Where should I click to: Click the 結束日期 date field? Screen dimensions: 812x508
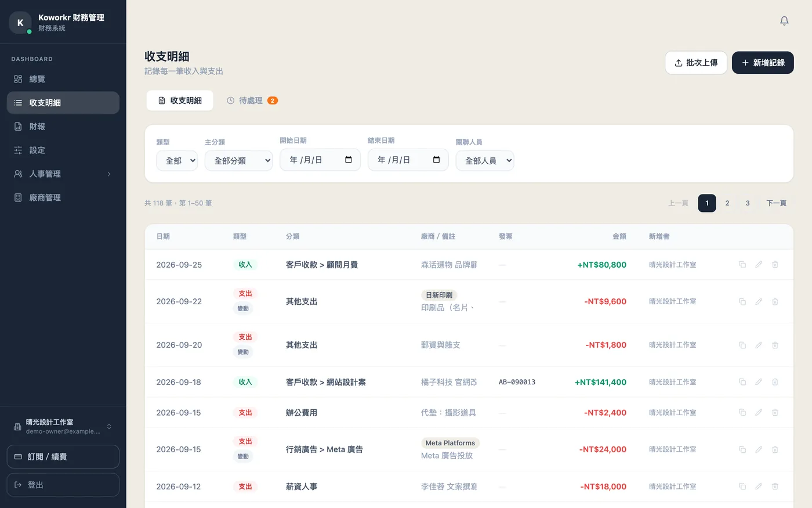pyautogui.click(x=408, y=160)
